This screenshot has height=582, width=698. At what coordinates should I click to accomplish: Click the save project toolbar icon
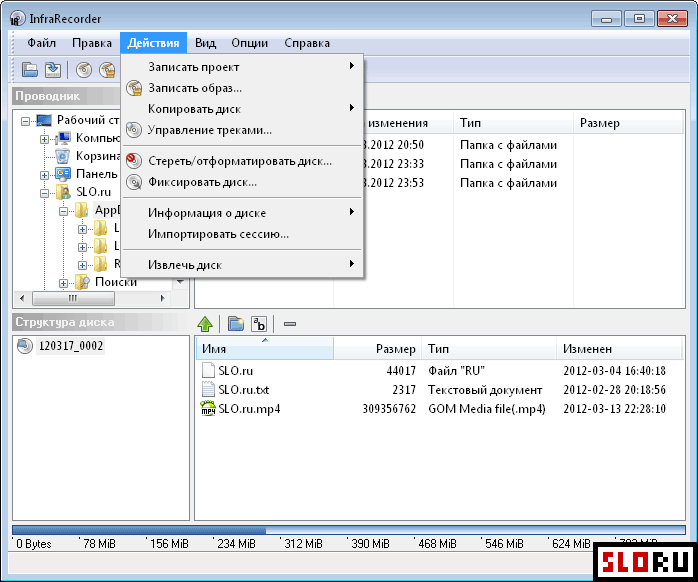click(53, 69)
